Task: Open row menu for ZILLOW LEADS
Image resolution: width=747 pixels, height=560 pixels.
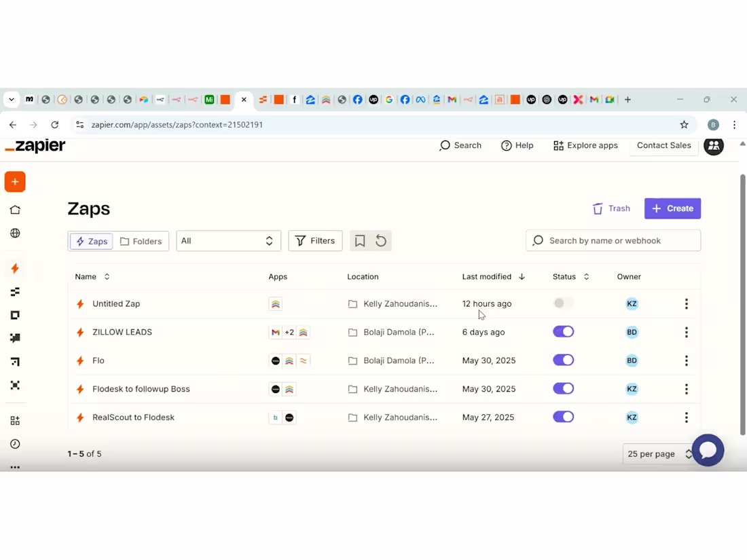Action: click(x=686, y=333)
